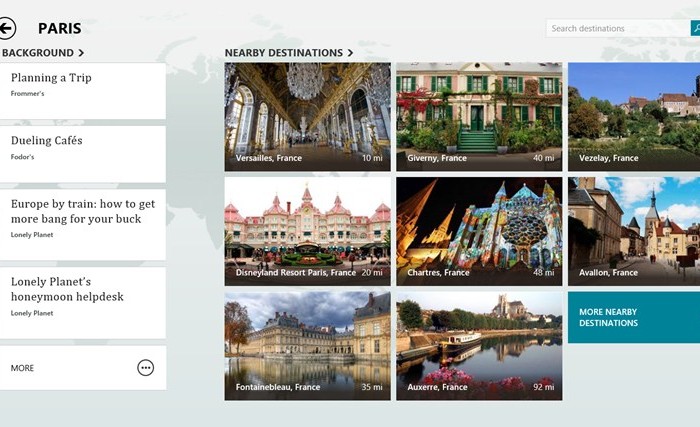
Task: Open Lonely Planet's honeymoon helpdesk article
Action: (x=83, y=301)
